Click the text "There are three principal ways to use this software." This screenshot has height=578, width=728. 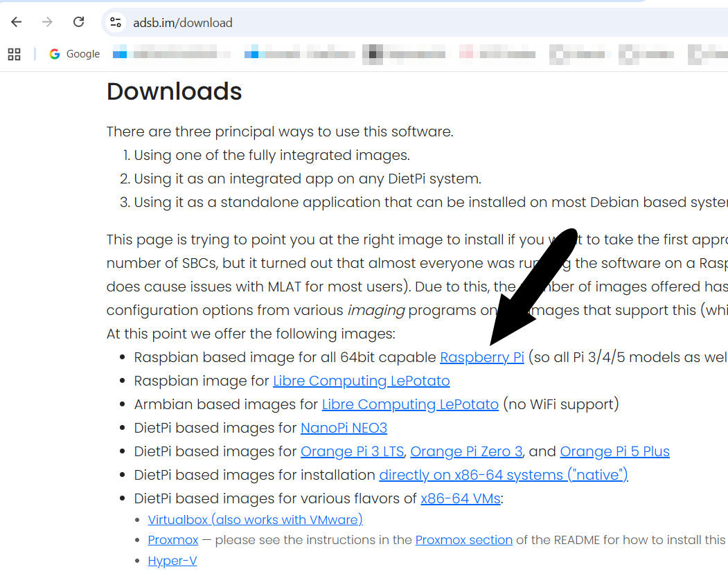coord(280,132)
